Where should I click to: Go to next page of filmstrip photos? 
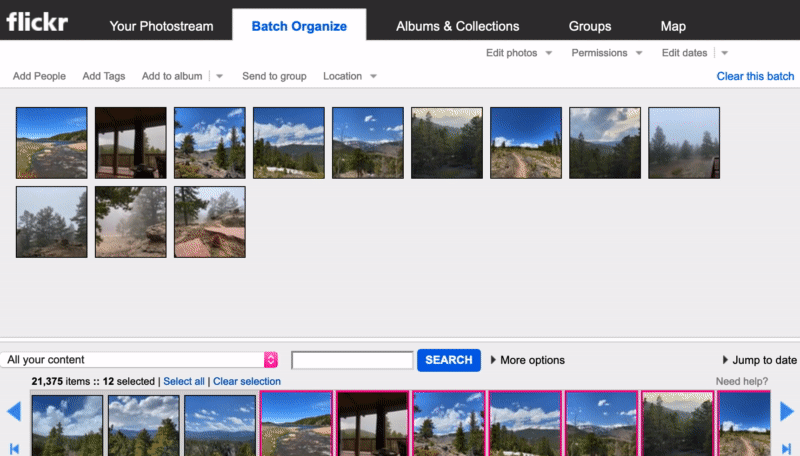tap(787, 411)
